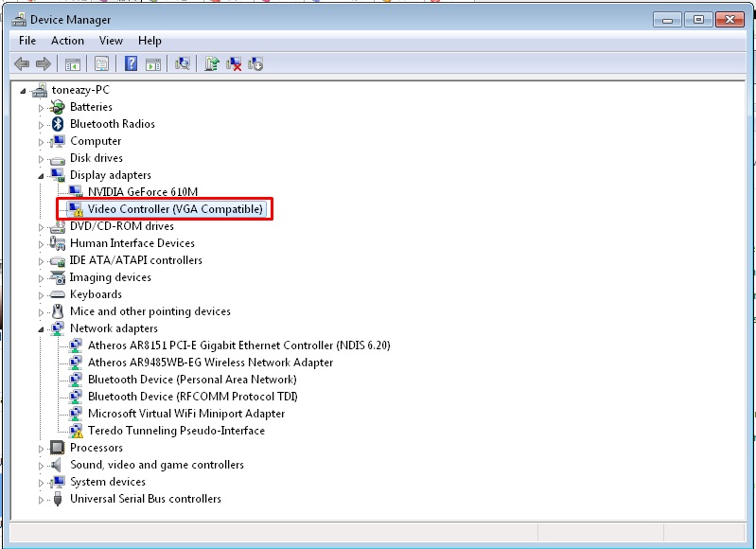Expand the Processors category arrow
The width and height of the screenshot is (756, 549).
click(41, 449)
